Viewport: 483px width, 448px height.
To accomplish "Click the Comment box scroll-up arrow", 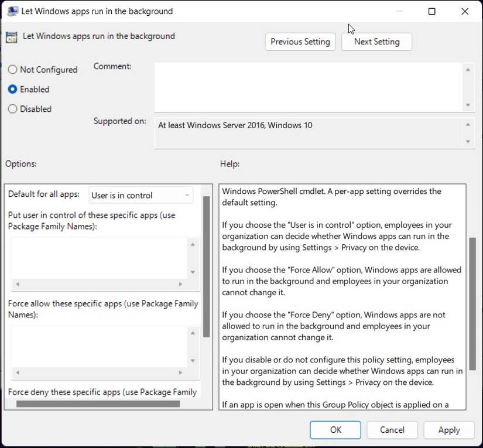I will click(x=468, y=69).
